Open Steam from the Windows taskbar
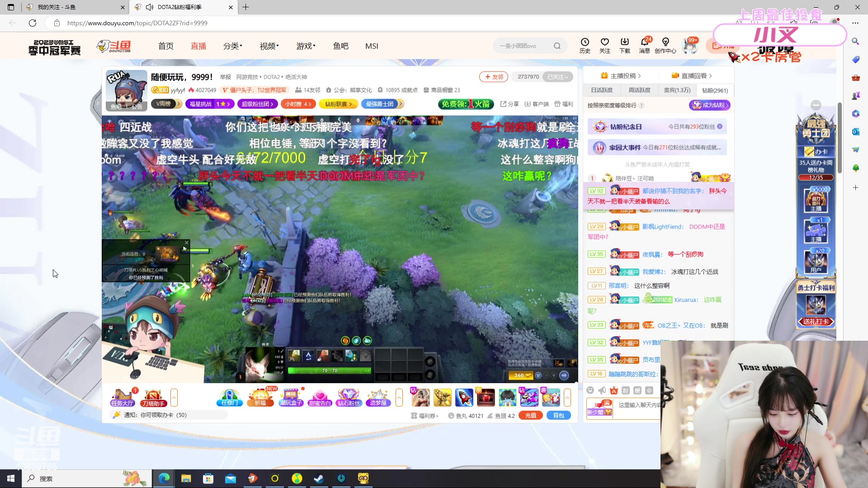Screen dimensions: 868x488 pos(319,479)
